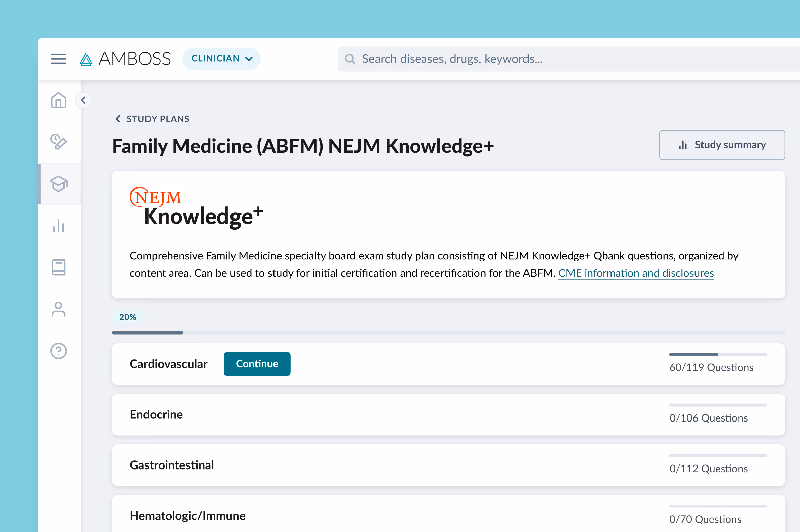Click 0/70 Questions text
This screenshot has width=800, height=532.
pyautogui.click(x=705, y=519)
